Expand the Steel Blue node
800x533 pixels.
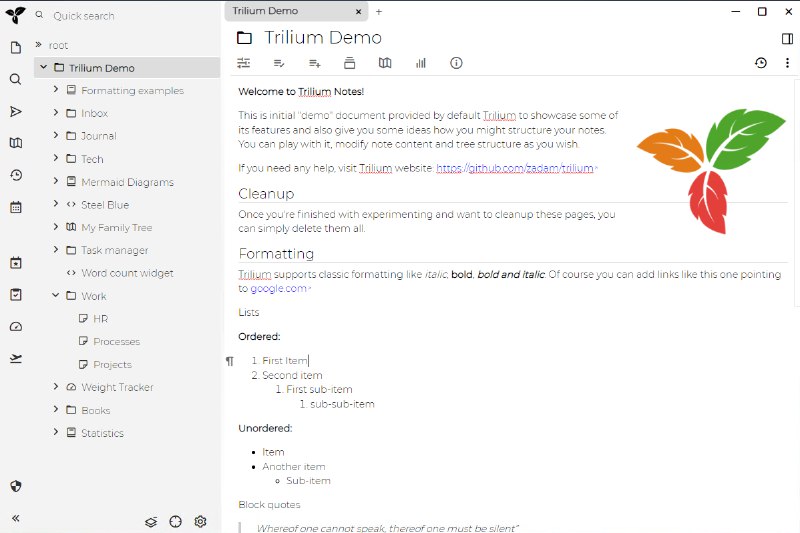(x=56, y=204)
